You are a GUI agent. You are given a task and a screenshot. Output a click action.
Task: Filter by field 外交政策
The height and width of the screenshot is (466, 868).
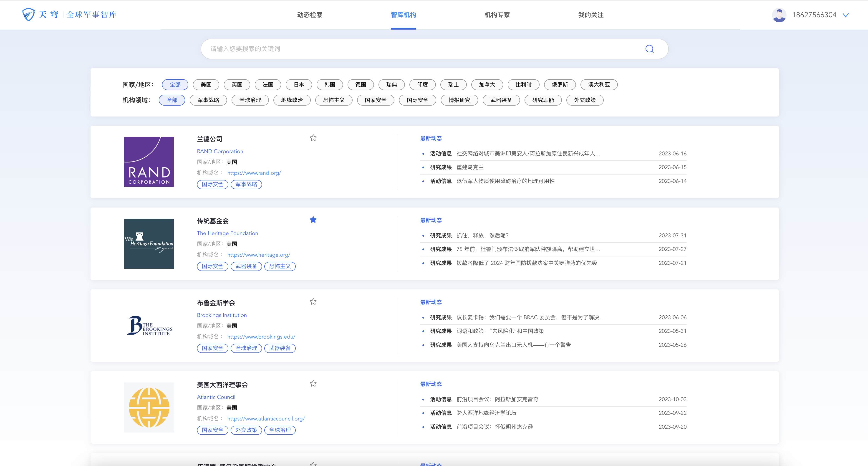(585, 100)
